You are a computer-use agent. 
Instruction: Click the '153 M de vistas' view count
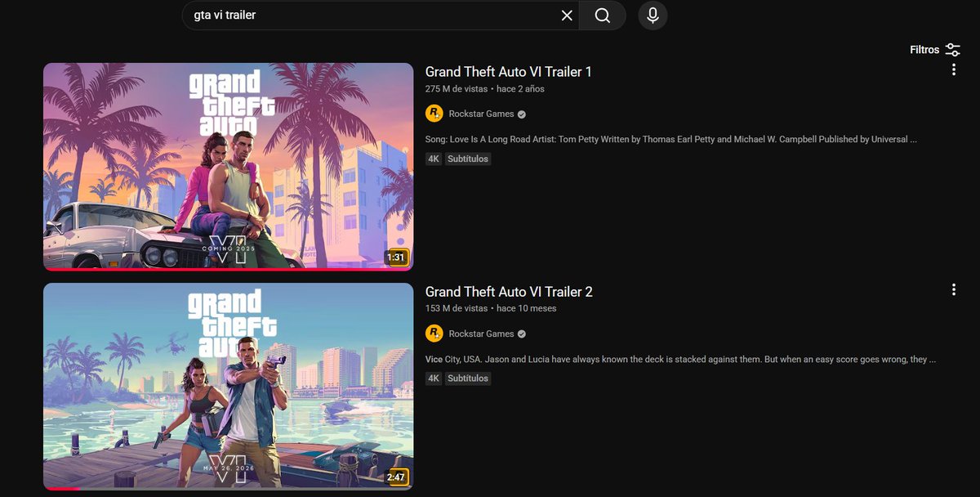click(457, 308)
